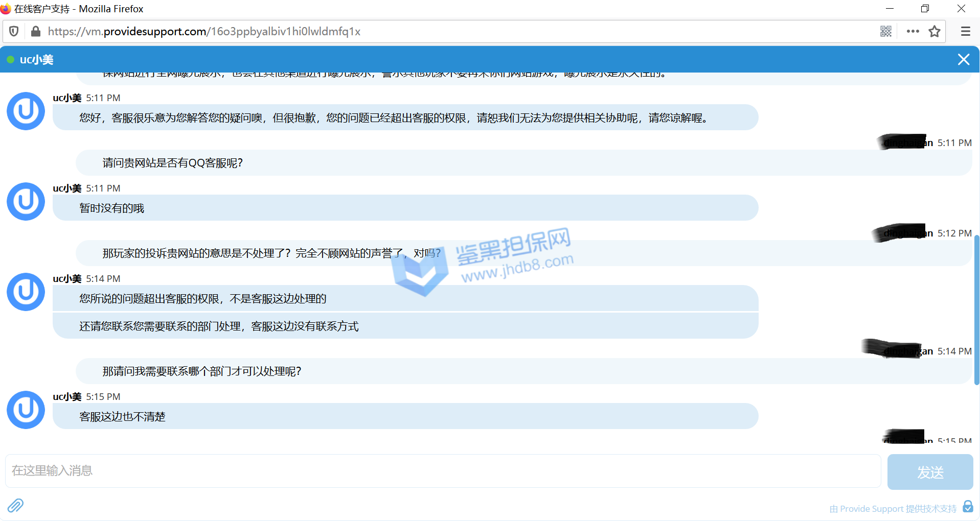Bookmark this page with star icon
980x521 pixels.
click(935, 32)
